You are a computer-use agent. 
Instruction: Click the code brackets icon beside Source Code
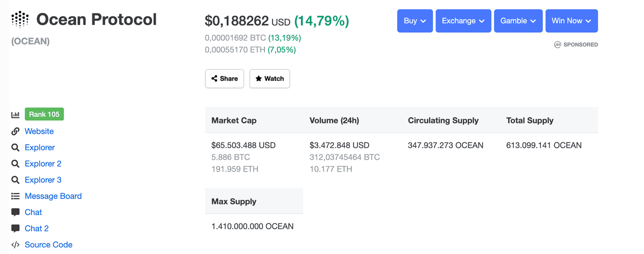pos(16,245)
